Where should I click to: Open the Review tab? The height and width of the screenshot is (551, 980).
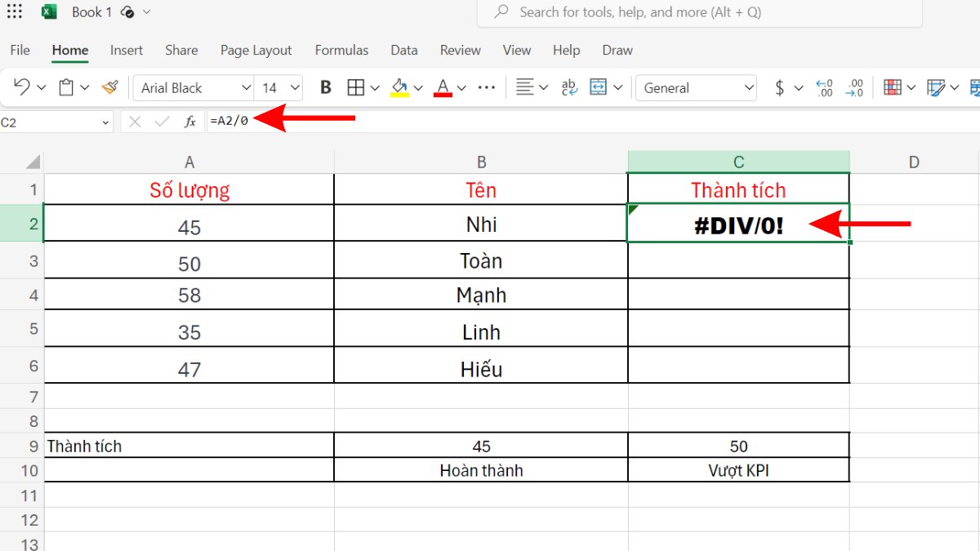click(461, 50)
